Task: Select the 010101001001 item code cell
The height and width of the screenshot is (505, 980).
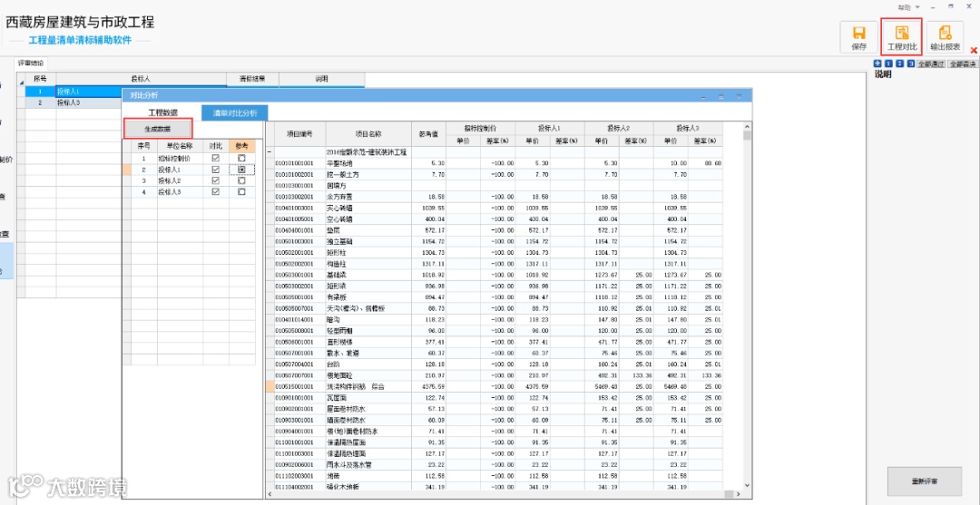Action: pyautogui.click(x=300, y=163)
